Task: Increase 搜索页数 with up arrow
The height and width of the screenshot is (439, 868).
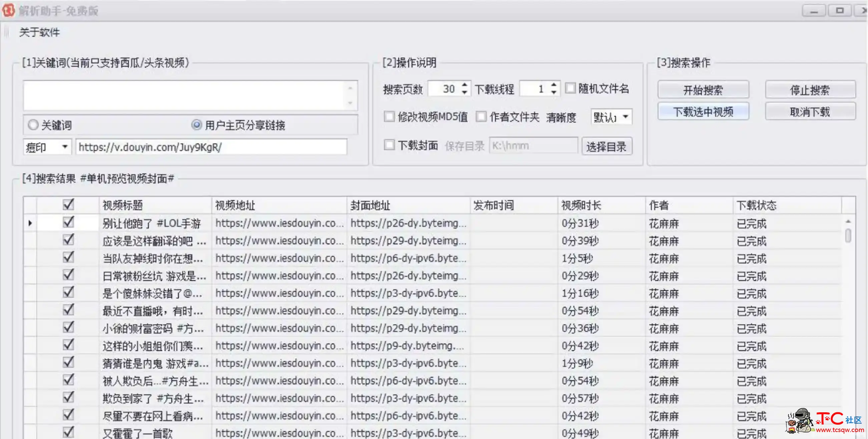Action: pos(465,85)
